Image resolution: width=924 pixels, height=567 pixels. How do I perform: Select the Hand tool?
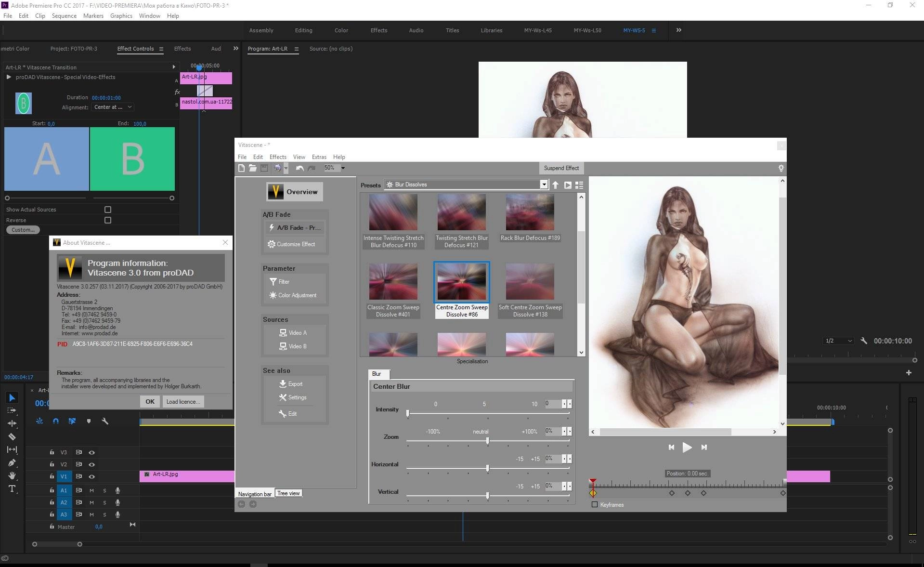[x=12, y=475]
